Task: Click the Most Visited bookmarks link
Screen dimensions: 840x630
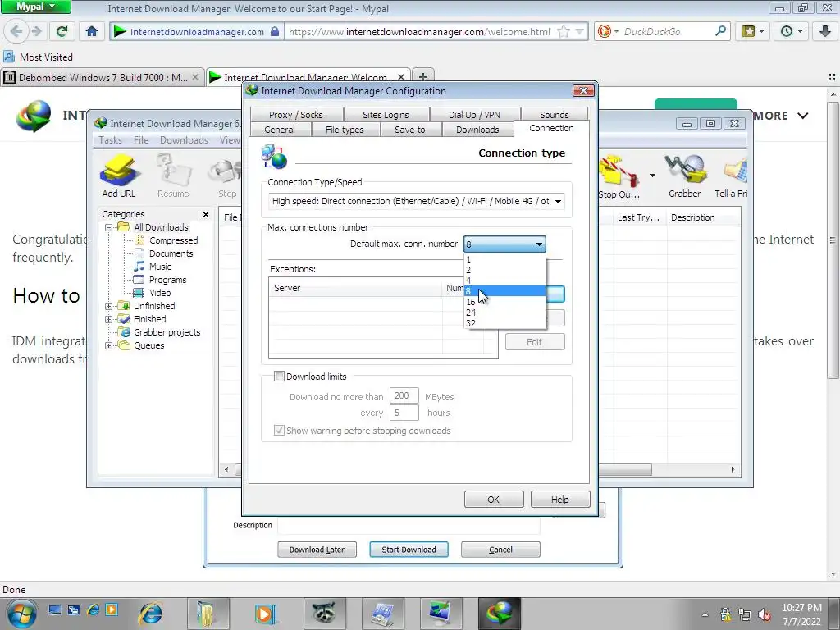Action: pyautogui.click(x=38, y=57)
